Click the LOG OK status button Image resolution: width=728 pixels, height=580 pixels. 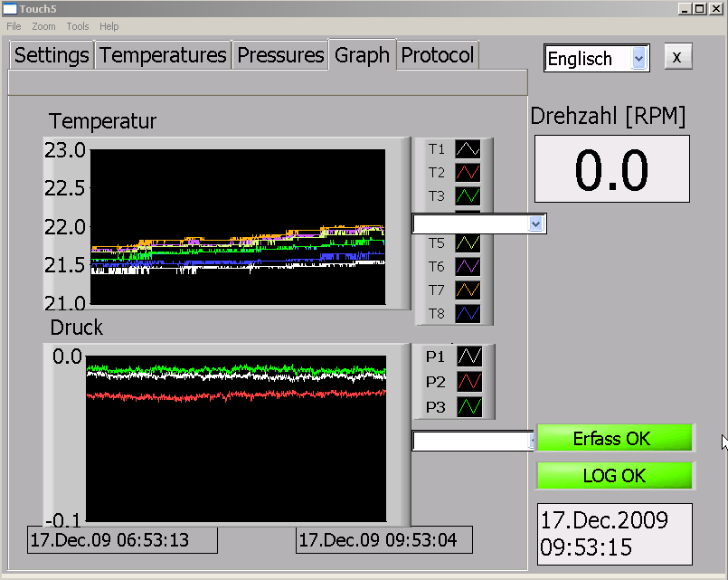(614, 476)
